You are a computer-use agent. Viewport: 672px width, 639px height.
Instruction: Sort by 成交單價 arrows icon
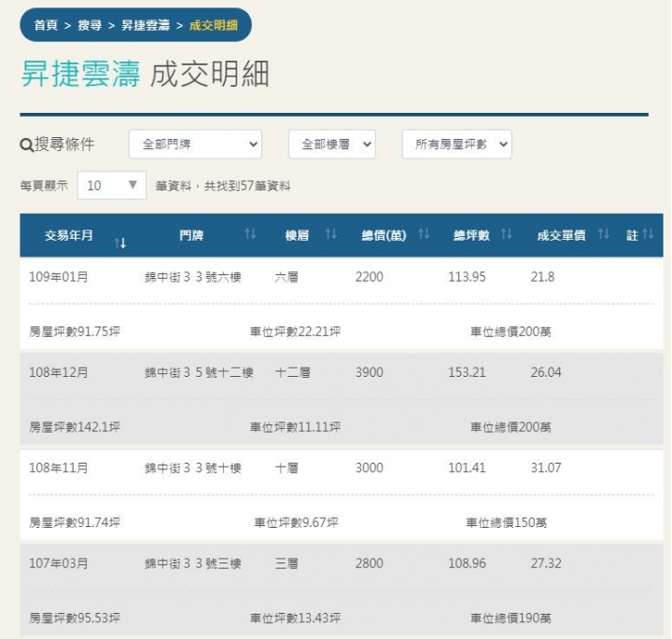(x=604, y=234)
